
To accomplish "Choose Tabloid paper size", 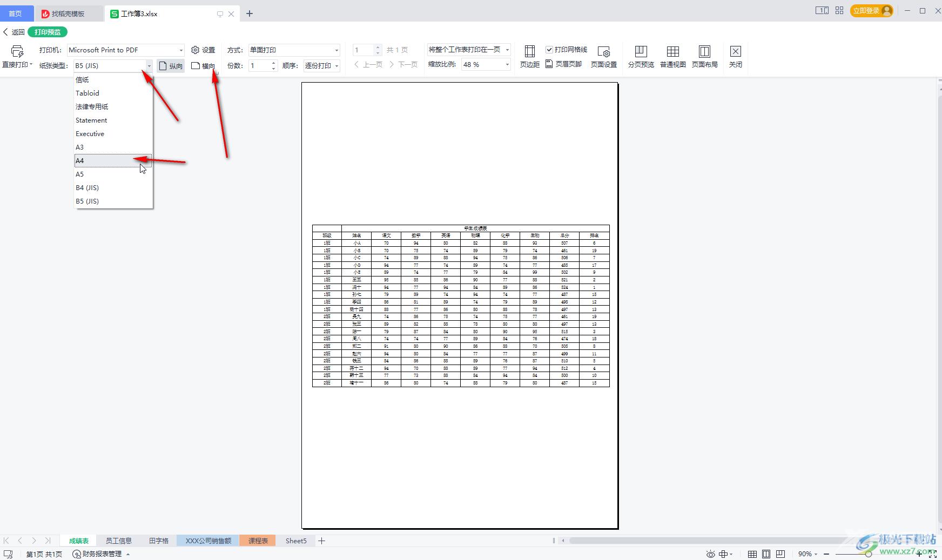I will click(113, 93).
